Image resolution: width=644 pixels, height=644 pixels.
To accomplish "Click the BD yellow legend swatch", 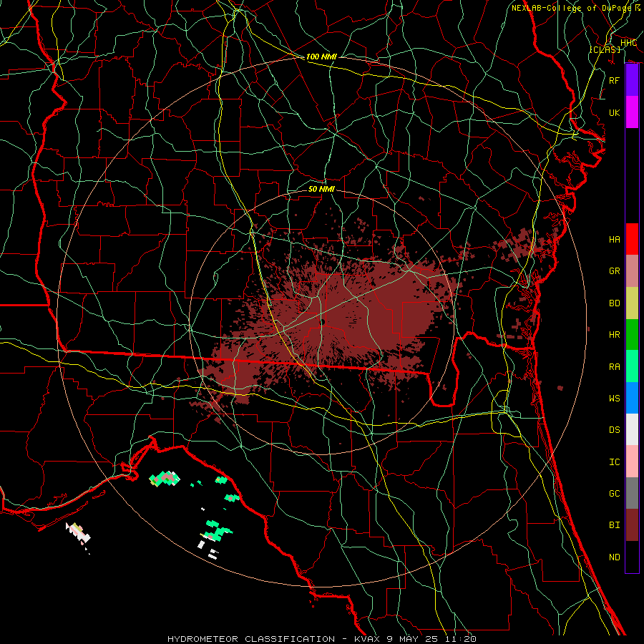I will (x=632, y=303).
